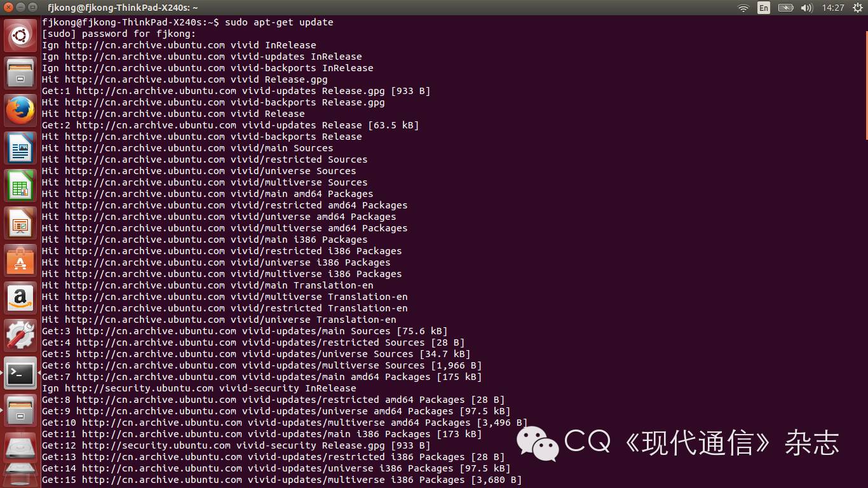Open the 14:27 clock indicator

click(x=832, y=8)
